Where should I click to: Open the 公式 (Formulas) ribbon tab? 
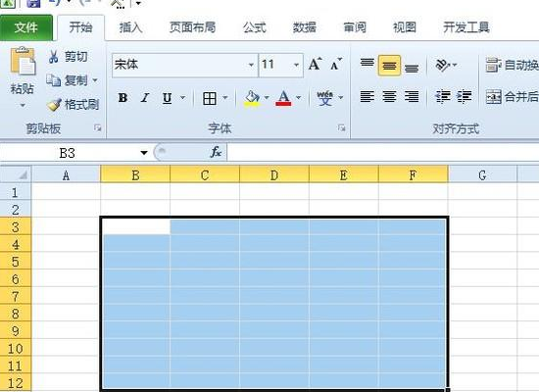pyautogui.click(x=255, y=27)
